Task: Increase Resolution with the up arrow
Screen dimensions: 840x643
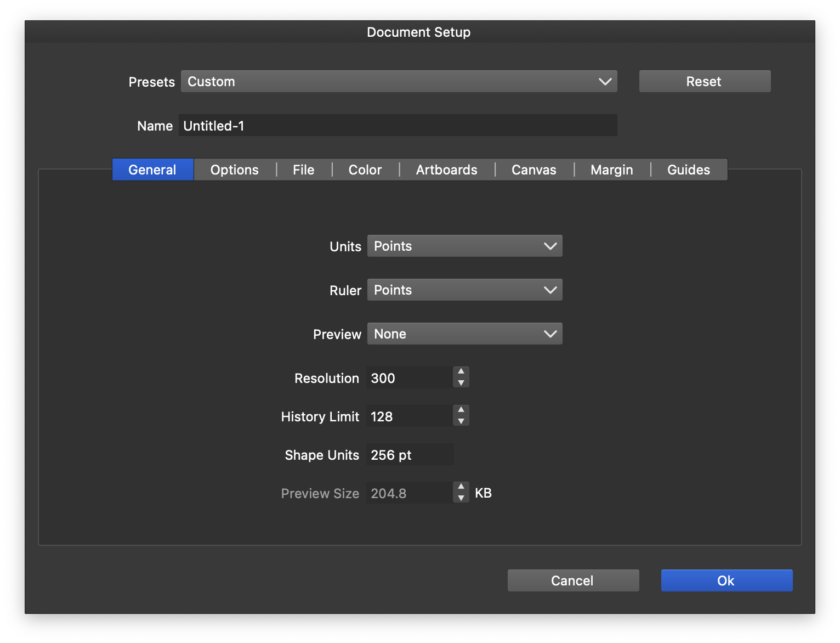Action: (x=461, y=371)
